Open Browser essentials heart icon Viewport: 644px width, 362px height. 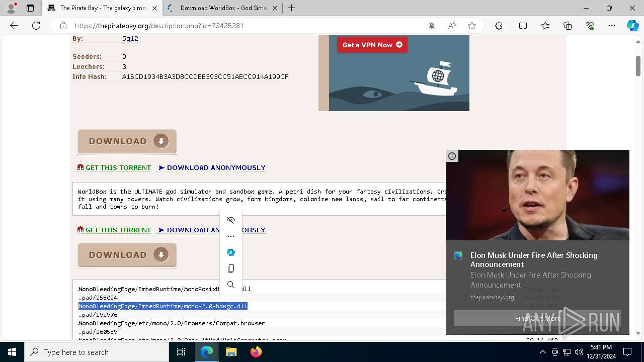click(x=590, y=26)
